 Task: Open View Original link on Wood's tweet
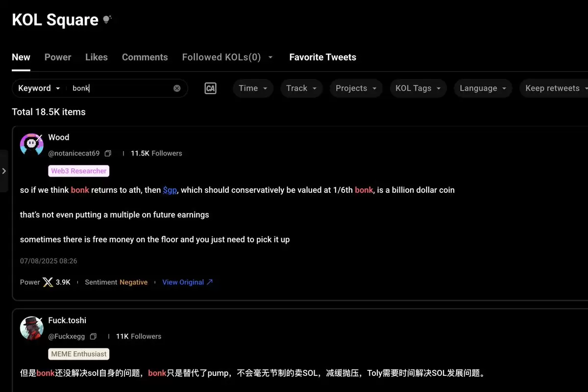[x=188, y=282]
